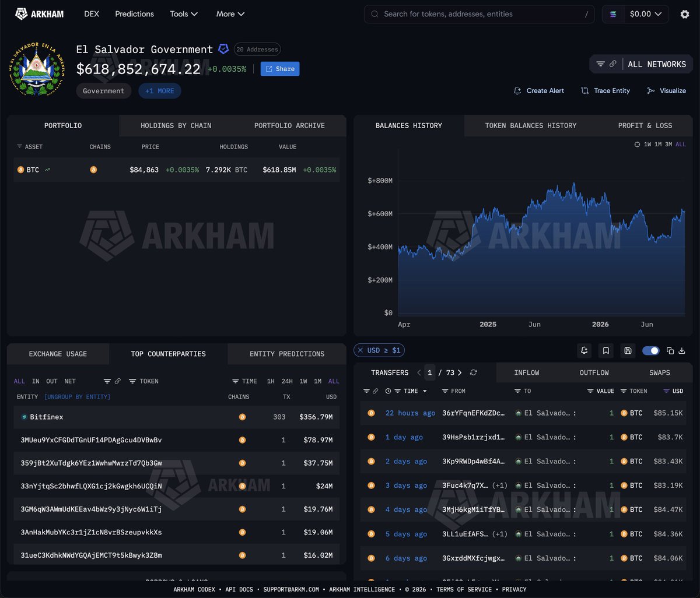Set balance chart range to 1M
The image size is (700, 598).
[657, 145]
